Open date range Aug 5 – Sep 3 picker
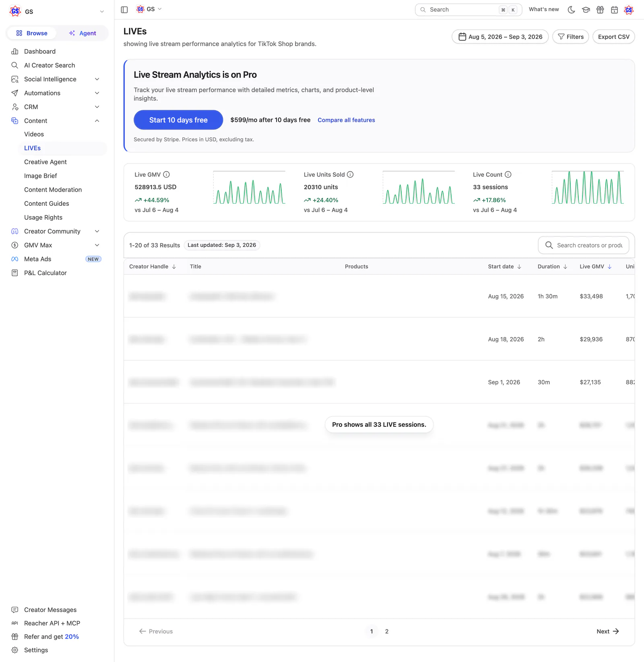Viewport: 644px width, 662px height. (x=500, y=37)
